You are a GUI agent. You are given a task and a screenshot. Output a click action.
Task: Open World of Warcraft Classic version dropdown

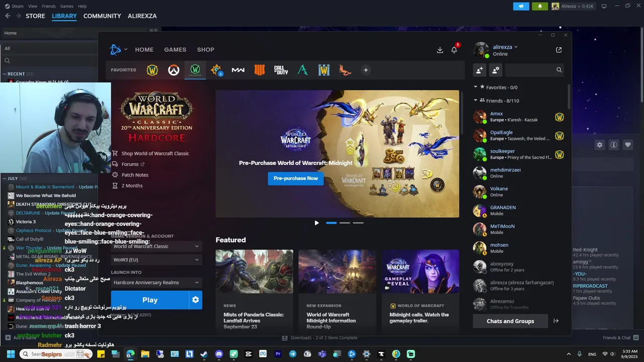[x=156, y=246]
